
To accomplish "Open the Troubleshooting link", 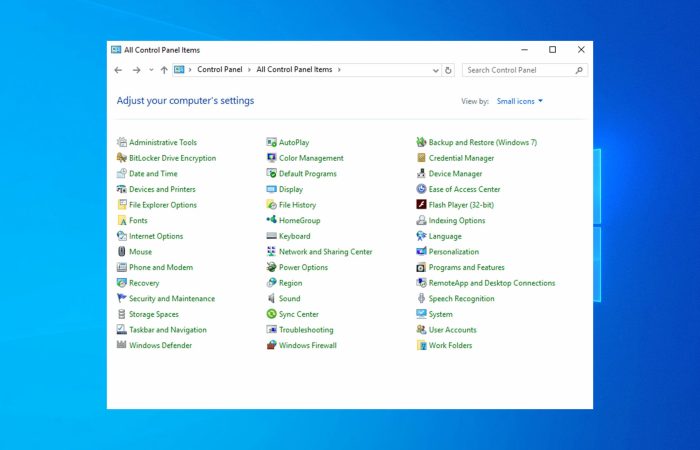I will click(306, 330).
